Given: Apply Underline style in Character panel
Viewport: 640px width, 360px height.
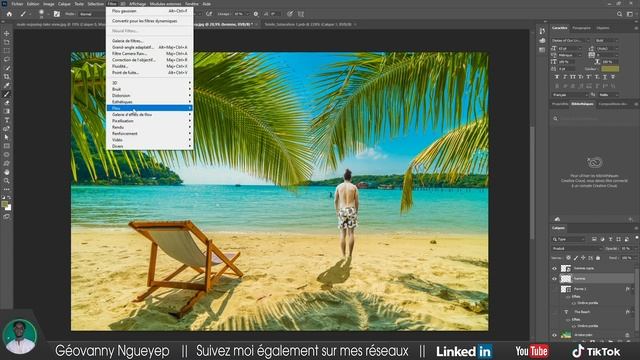Looking at the screenshot, I should 604,77.
